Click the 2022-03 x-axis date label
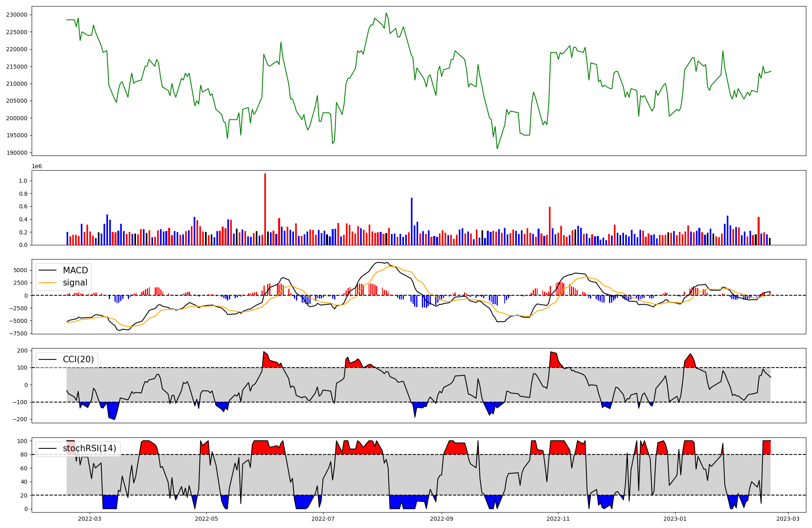The width and height of the screenshot is (812, 528). coord(89,519)
